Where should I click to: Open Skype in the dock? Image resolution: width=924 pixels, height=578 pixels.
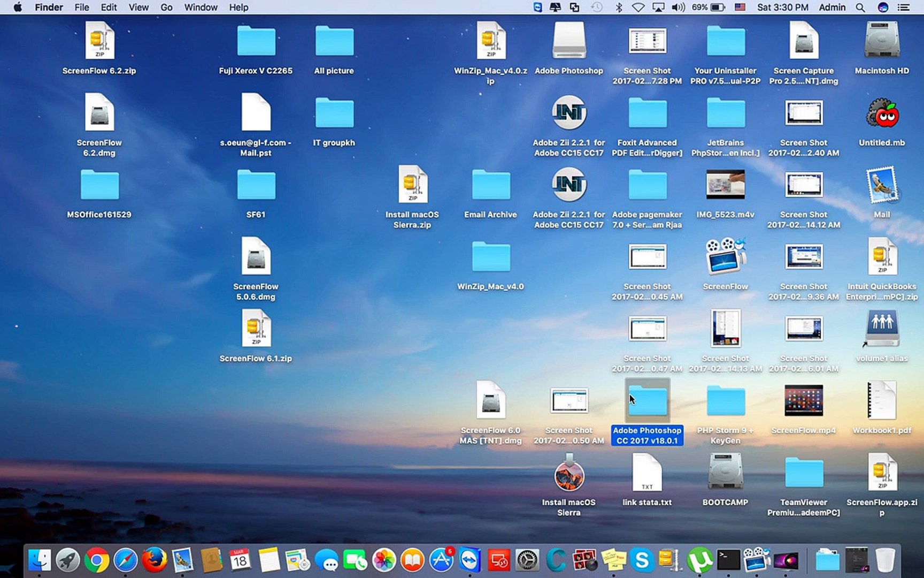click(x=642, y=560)
